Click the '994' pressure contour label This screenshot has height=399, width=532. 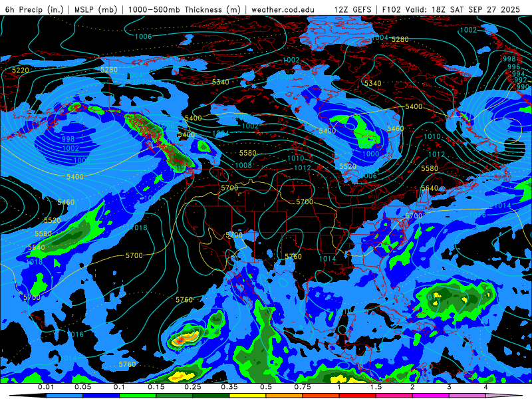pos(518,73)
